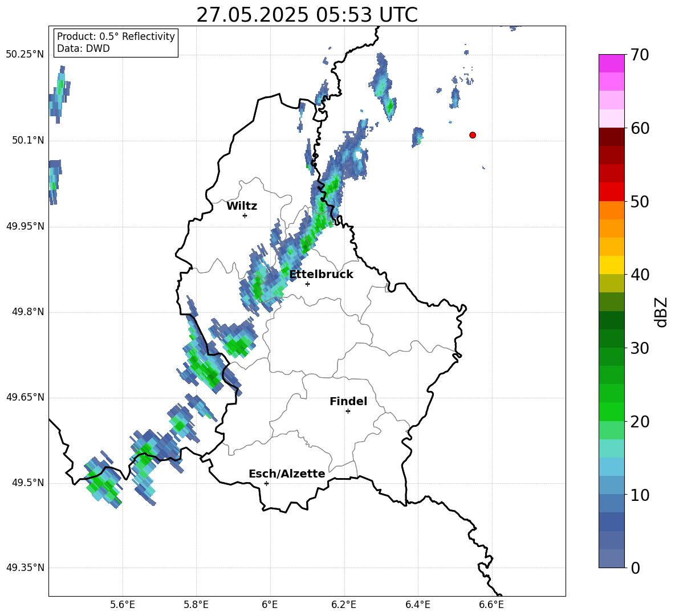Click the 49.95°N latitude label

[25, 226]
